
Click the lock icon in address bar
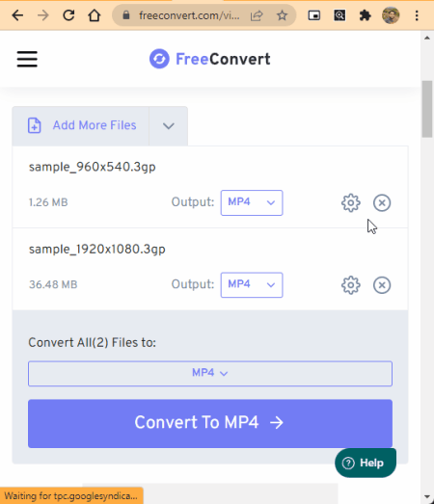(x=126, y=15)
